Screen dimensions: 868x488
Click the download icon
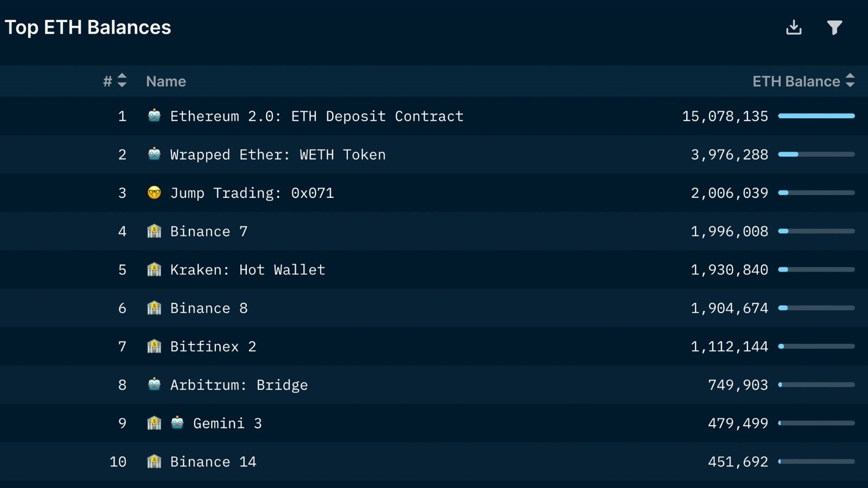[794, 27]
